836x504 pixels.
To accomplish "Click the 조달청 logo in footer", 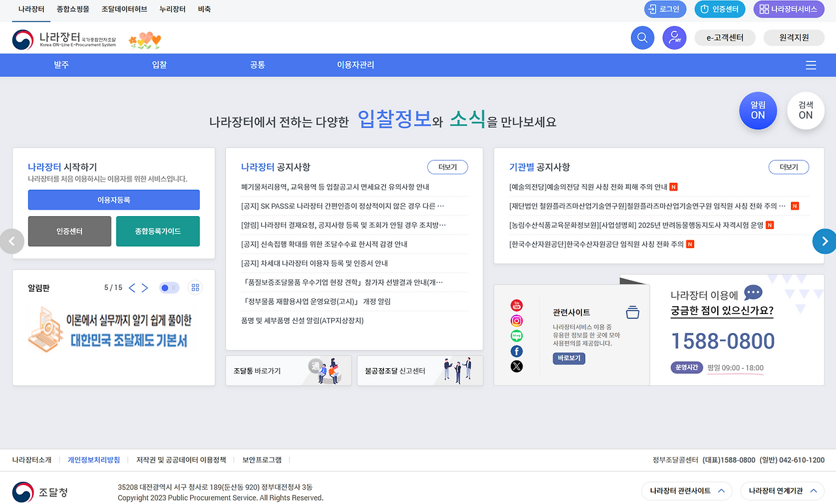I will [40, 492].
